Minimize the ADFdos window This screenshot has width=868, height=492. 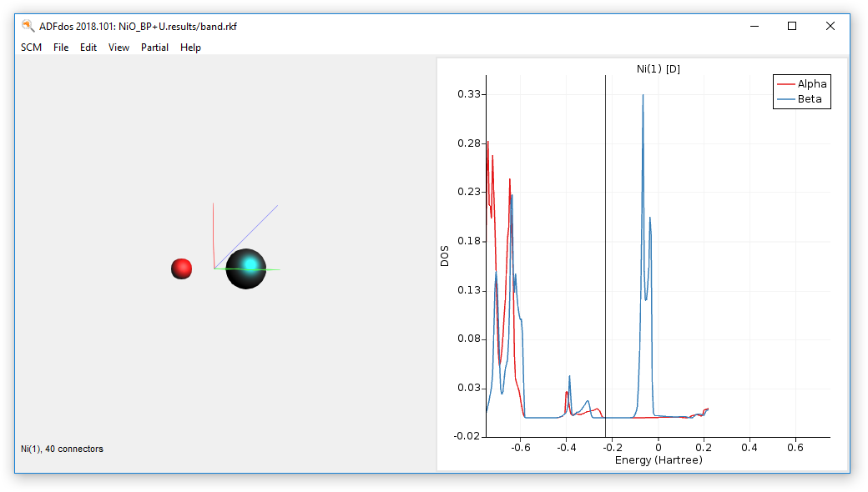[x=754, y=26]
